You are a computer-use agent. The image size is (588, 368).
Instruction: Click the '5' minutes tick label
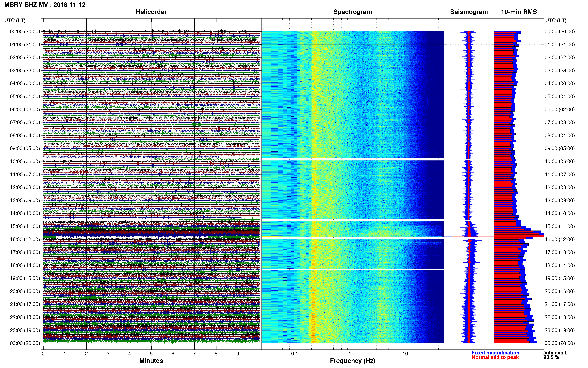(151, 354)
